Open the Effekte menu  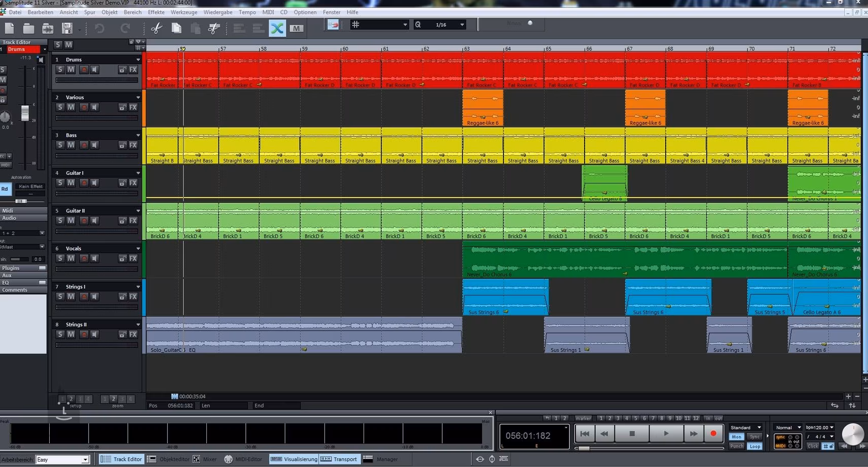[x=156, y=12]
